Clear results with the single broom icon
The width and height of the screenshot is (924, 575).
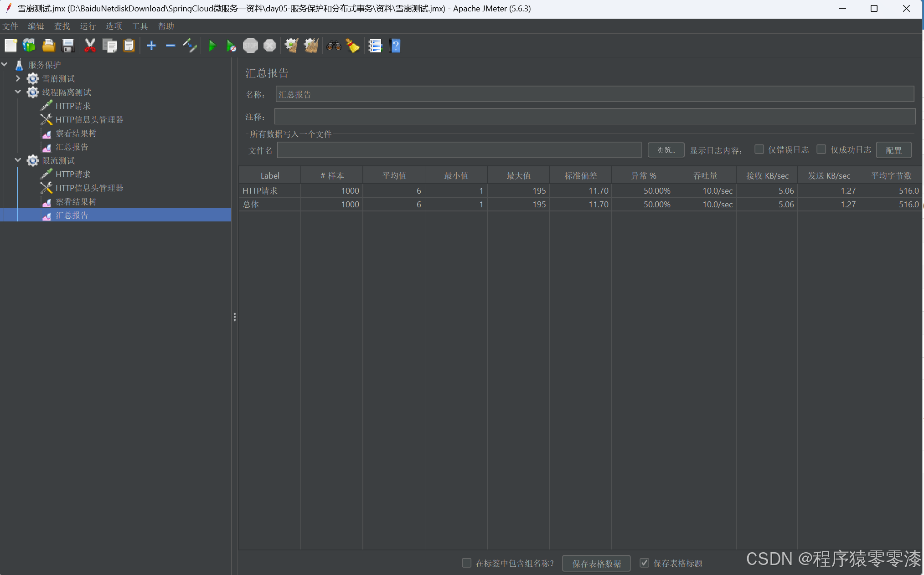[x=292, y=46]
